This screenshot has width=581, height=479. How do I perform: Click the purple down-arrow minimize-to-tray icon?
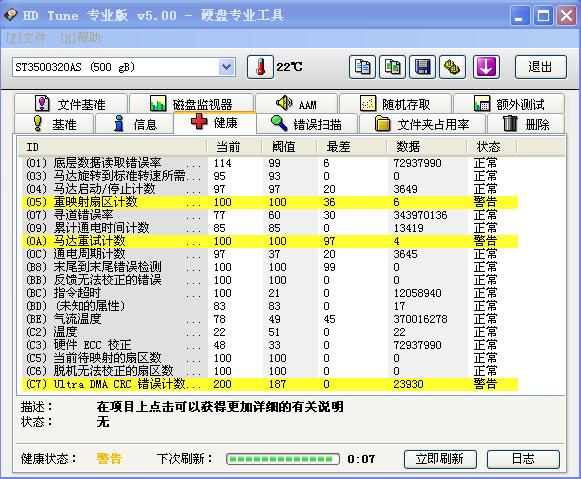tap(486, 67)
